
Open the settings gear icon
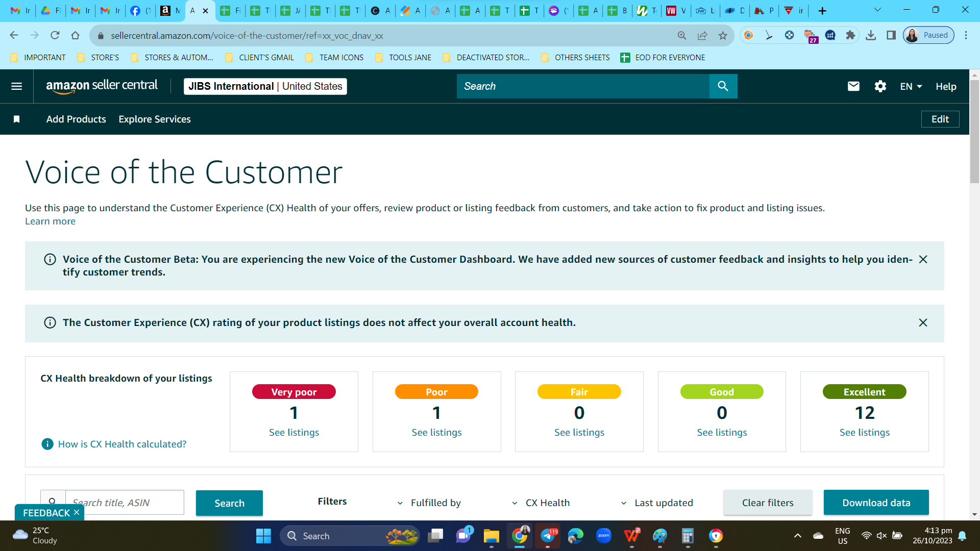coord(880,86)
